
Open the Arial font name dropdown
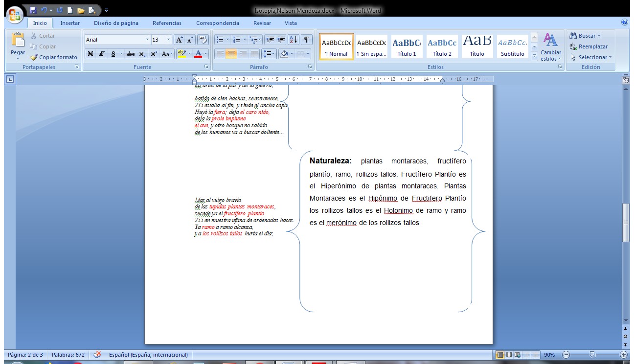pyautogui.click(x=147, y=40)
